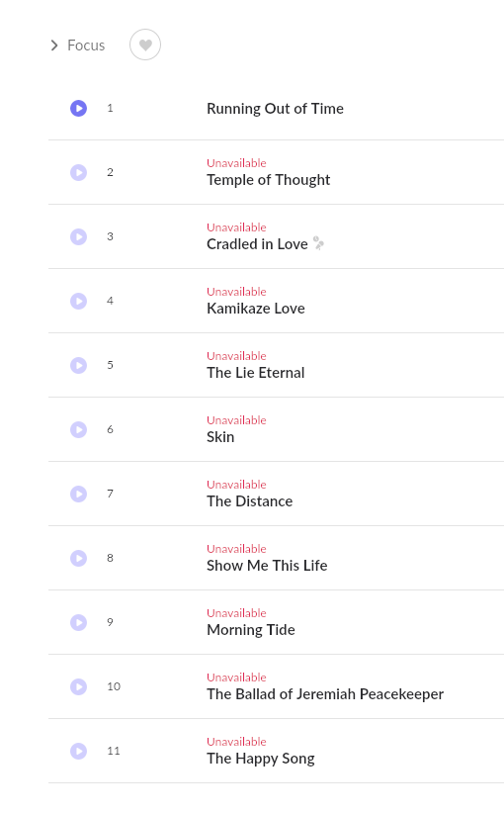The width and height of the screenshot is (504, 813).
Task: Toggle the heart favorite button
Action: 145,45
